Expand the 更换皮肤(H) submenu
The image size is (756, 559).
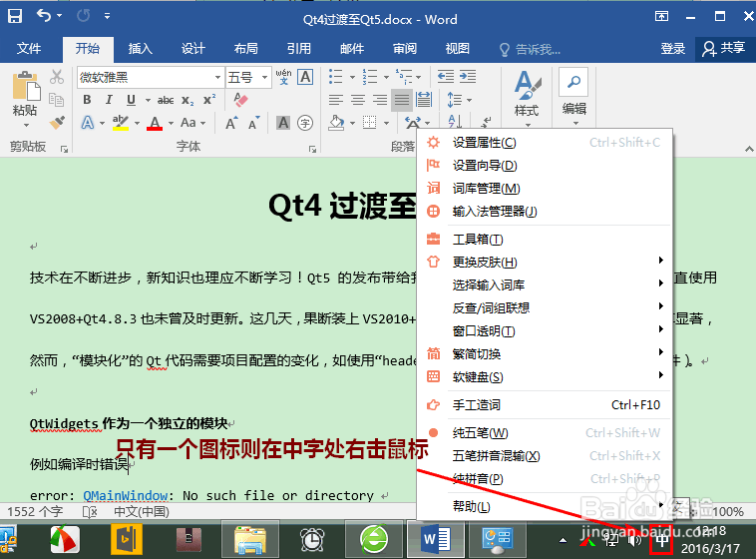(x=545, y=263)
